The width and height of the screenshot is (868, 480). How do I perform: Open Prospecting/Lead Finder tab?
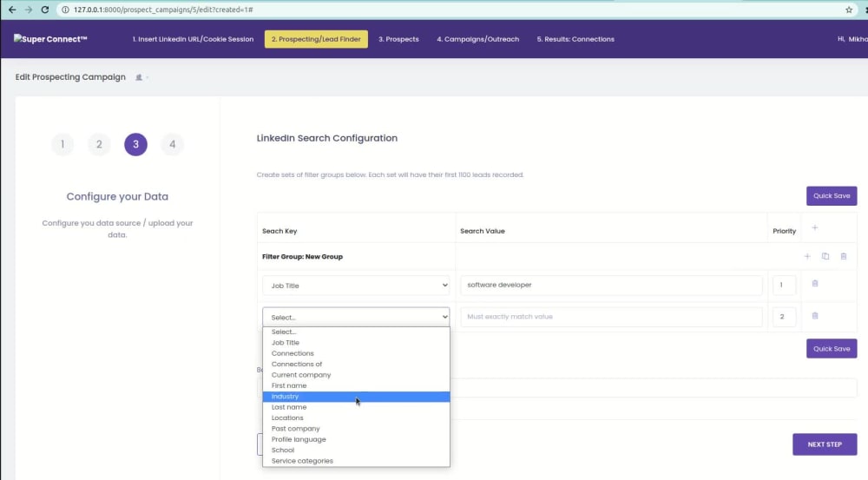tap(316, 39)
